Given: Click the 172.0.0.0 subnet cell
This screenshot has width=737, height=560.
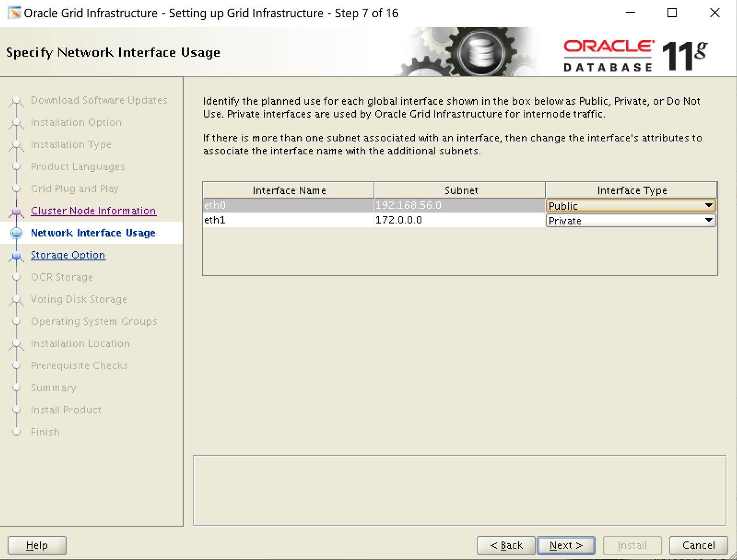Looking at the screenshot, I should pyautogui.click(x=460, y=220).
